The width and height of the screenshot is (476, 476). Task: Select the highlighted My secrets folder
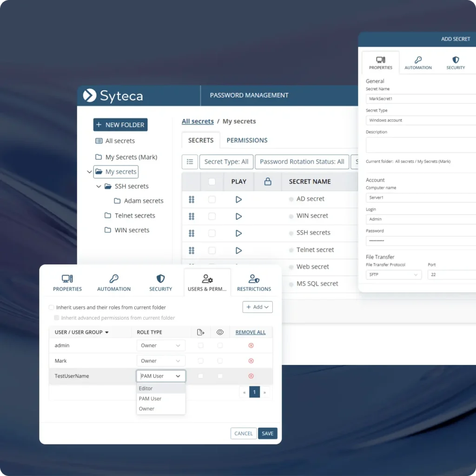click(116, 172)
